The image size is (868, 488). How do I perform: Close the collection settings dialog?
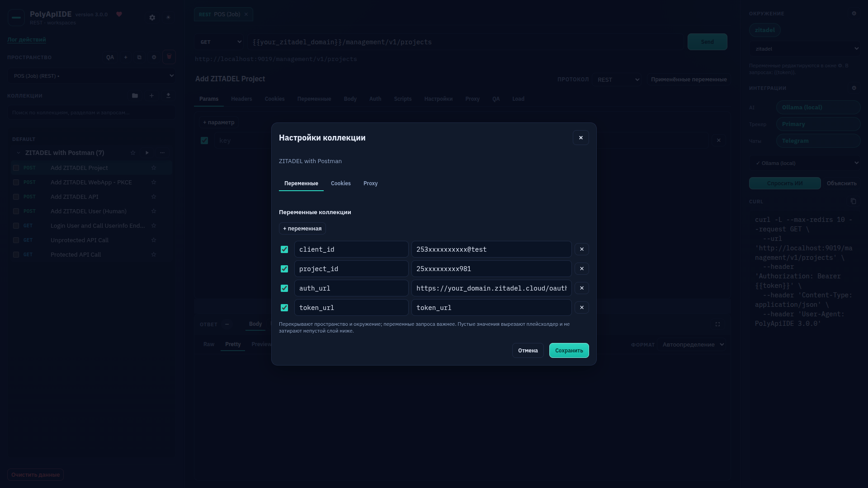pyautogui.click(x=581, y=138)
